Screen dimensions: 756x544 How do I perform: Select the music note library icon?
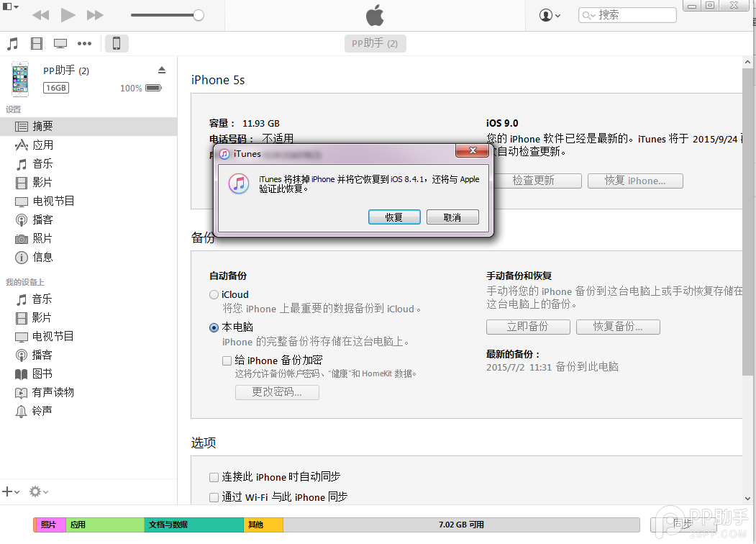click(12, 43)
